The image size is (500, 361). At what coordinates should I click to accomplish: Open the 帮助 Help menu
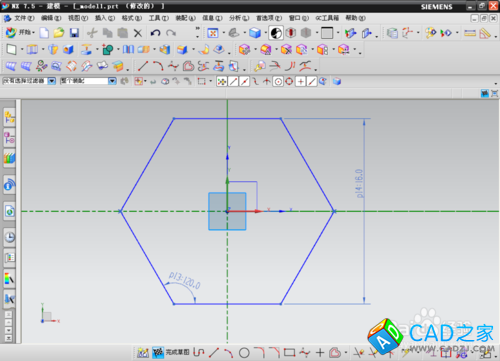coord(355,18)
